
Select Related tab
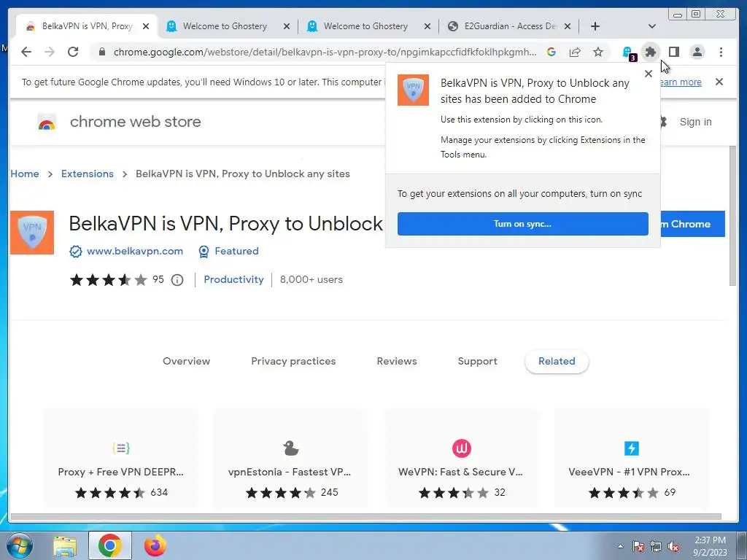(557, 361)
